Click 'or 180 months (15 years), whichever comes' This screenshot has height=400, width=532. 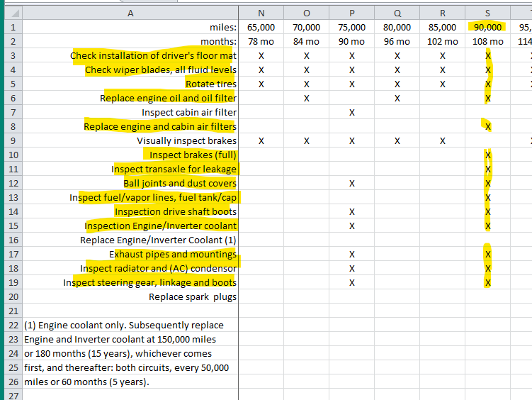pos(130,354)
